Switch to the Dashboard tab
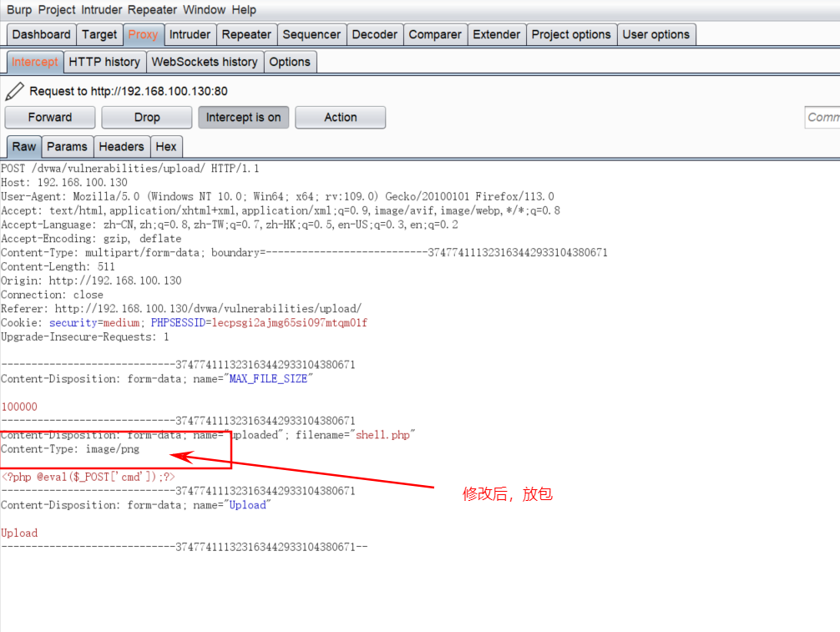 pyautogui.click(x=41, y=34)
